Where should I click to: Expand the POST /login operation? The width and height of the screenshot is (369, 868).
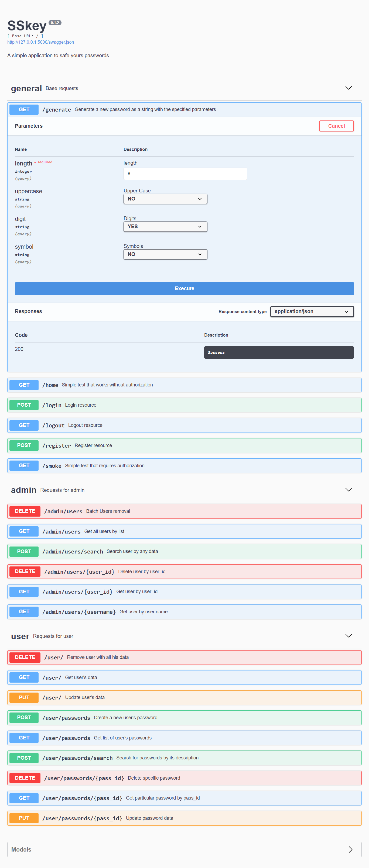click(184, 405)
